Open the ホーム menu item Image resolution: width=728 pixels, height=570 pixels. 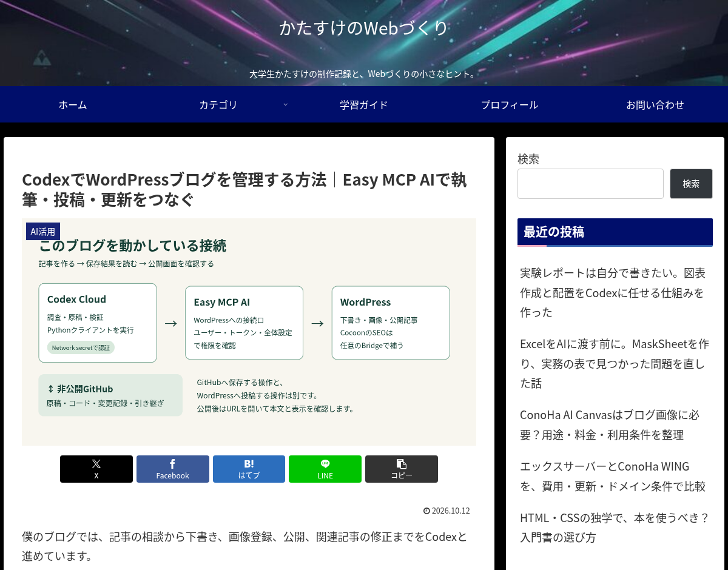[x=73, y=104]
